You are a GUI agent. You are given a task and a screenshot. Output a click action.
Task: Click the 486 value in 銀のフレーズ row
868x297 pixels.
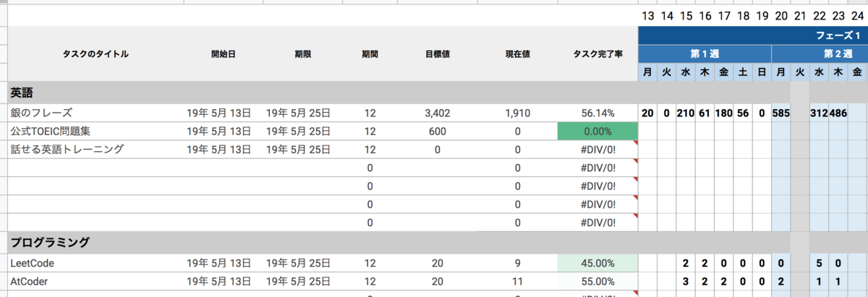(x=838, y=113)
